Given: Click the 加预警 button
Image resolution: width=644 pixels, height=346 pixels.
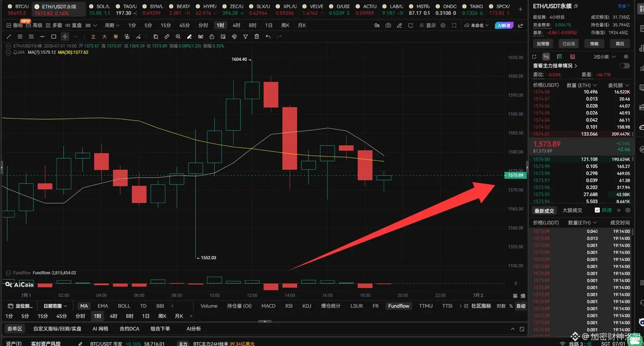Looking at the screenshot, I should pos(543,43).
